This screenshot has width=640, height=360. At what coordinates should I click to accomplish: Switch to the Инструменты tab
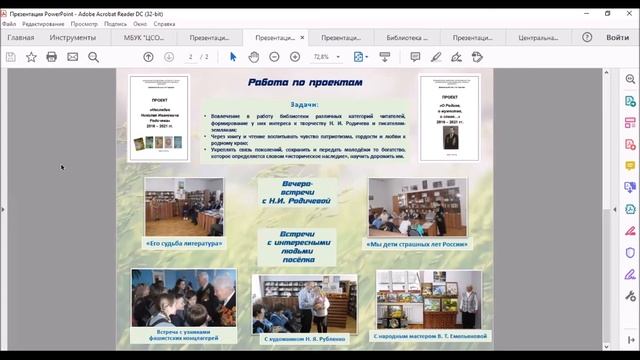(73, 38)
